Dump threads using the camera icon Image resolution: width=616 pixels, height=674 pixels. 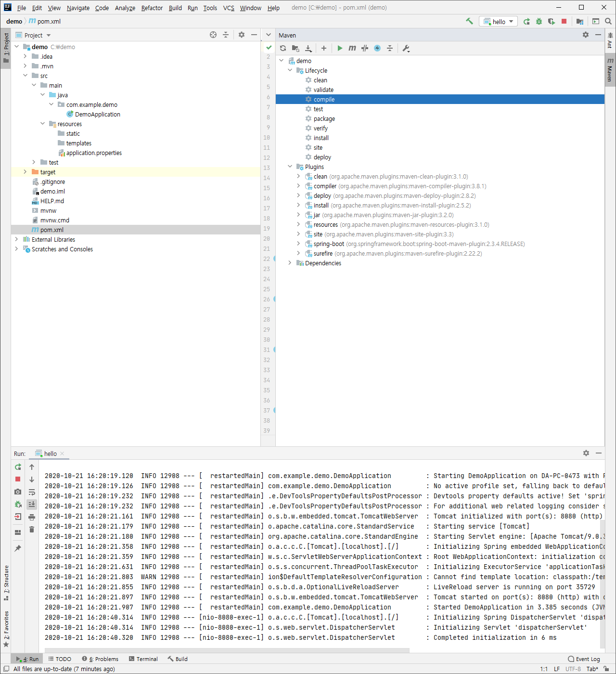[18, 492]
